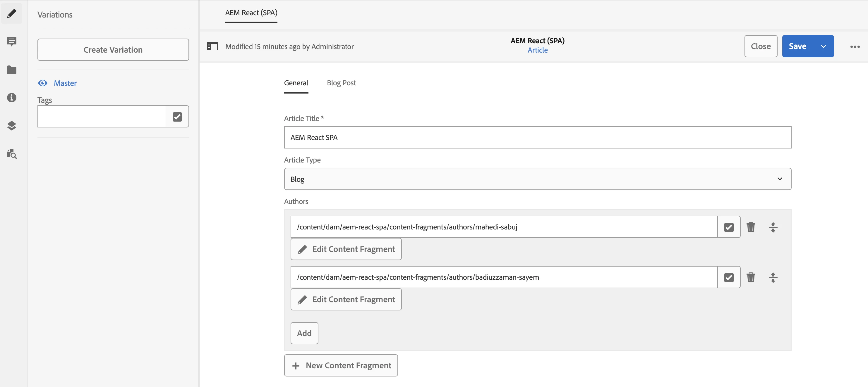Open the Preview search icon in sidebar
This screenshot has width=868, height=387.
(11, 154)
